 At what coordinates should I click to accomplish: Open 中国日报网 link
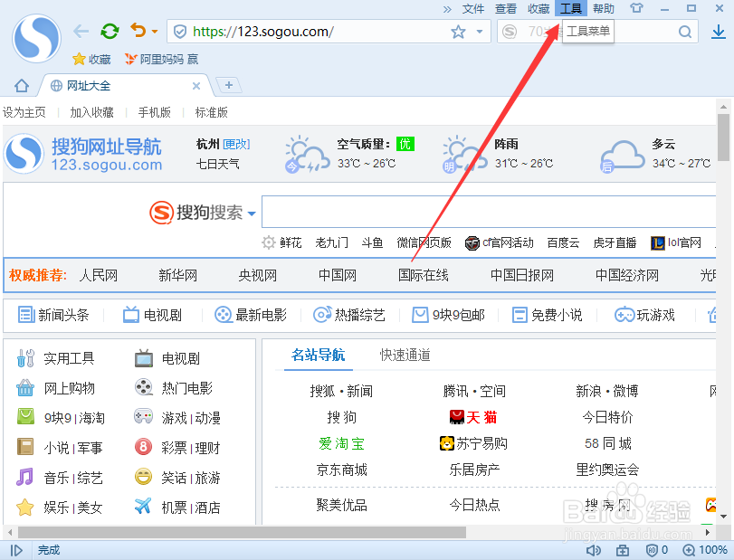coord(522,275)
